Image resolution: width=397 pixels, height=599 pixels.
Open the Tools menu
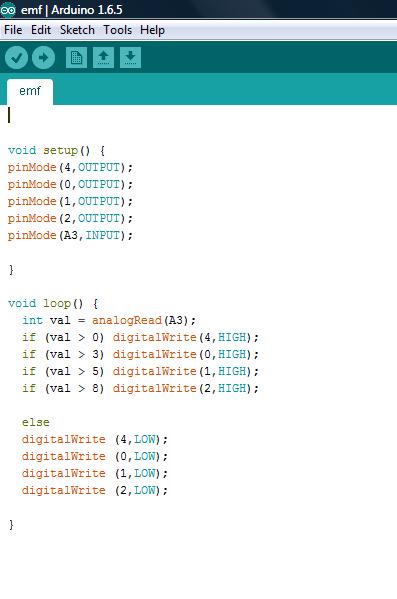(118, 30)
